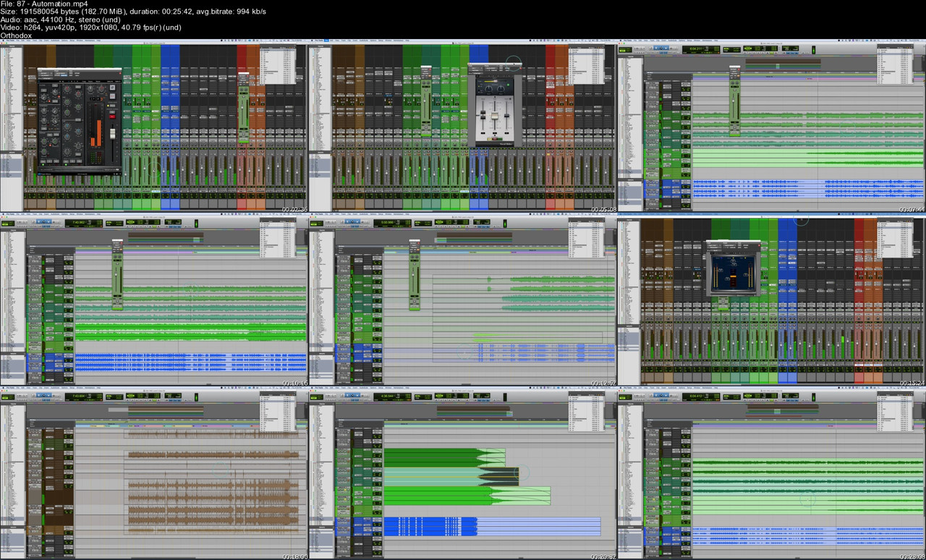This screenshot has width=926, height=560.
Task: Select the 'Size: 191580054 bytes' info line
Action: [133, 12]
